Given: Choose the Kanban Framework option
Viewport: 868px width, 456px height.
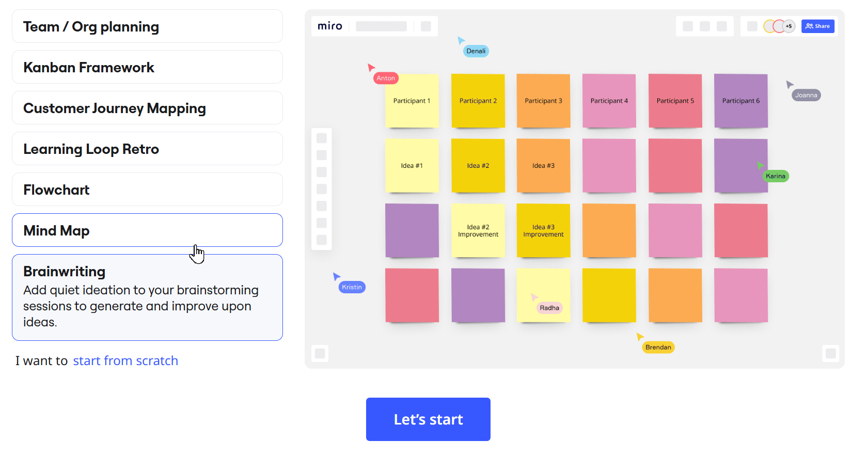Looking at the screenshot, I should 147,67.
